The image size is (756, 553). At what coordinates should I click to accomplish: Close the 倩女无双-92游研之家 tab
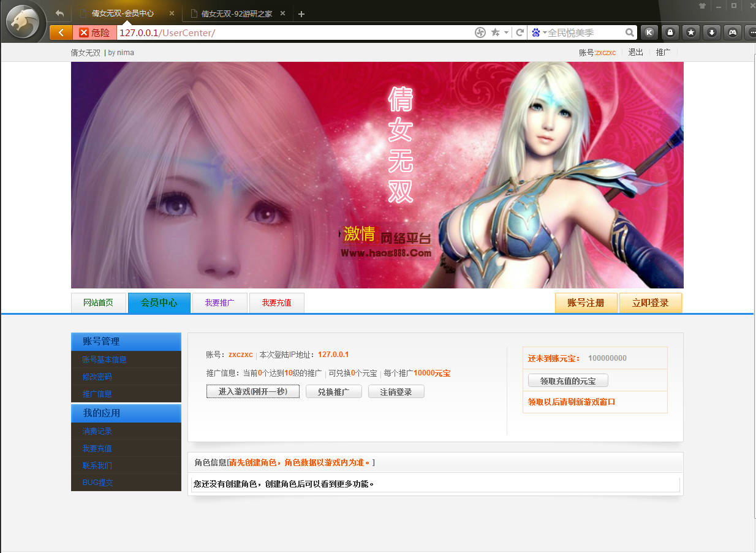(x=282, y=13)
